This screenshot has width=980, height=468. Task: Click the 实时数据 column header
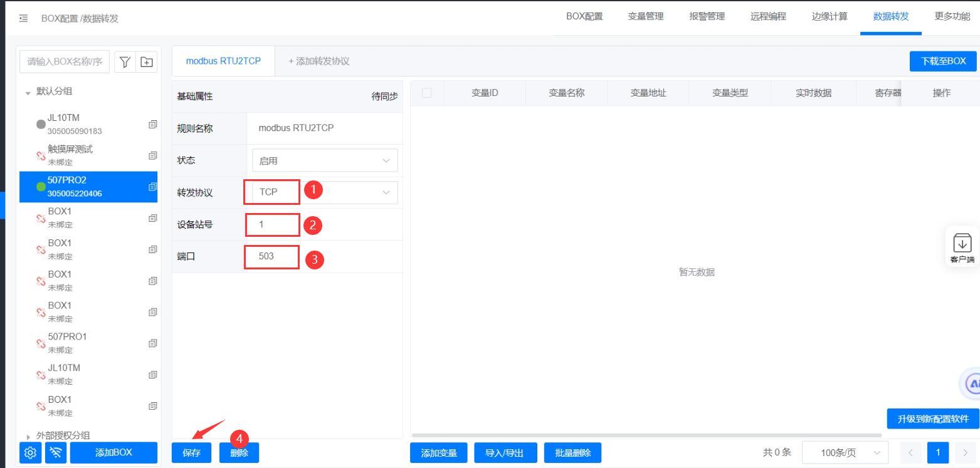(813, 93)
